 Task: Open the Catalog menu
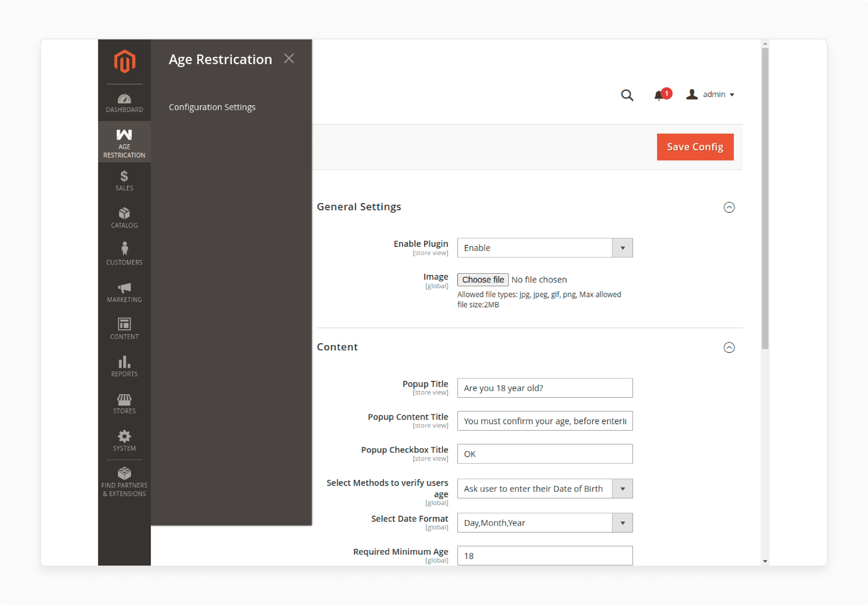click(x=124, y=218)
